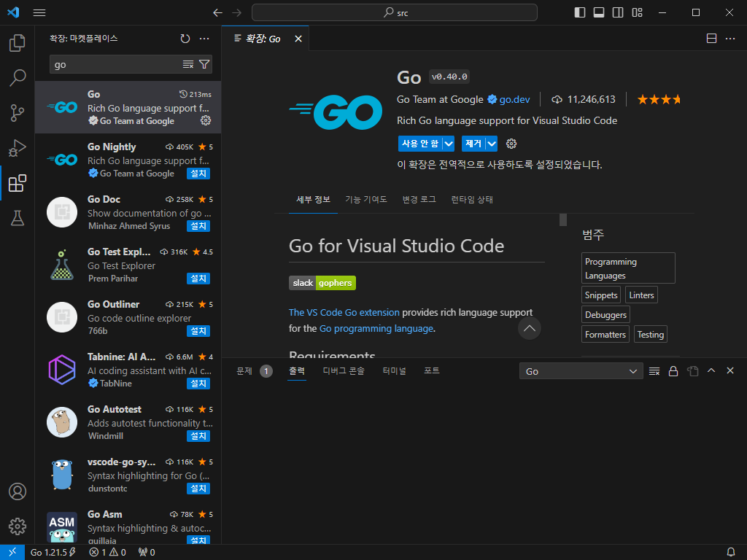Viewport: 747px width, 560px height.
Task: Open editor more actions menu
Action: [x=729, y=39]
